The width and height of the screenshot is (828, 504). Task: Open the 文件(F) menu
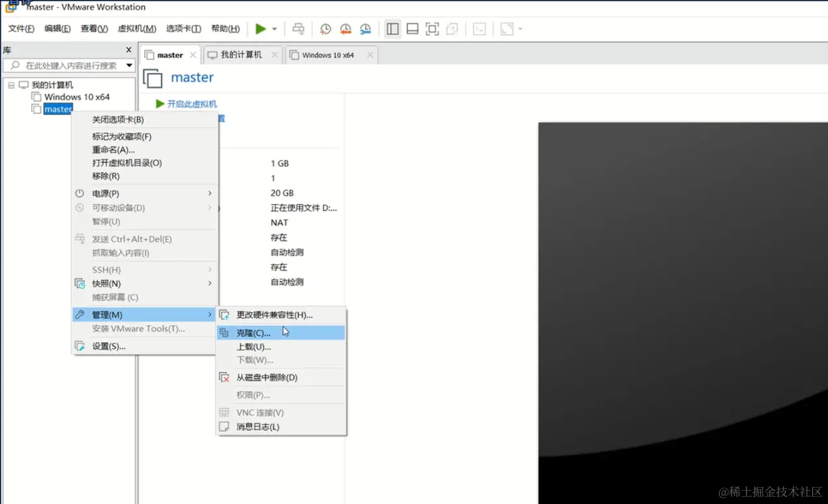22,29
